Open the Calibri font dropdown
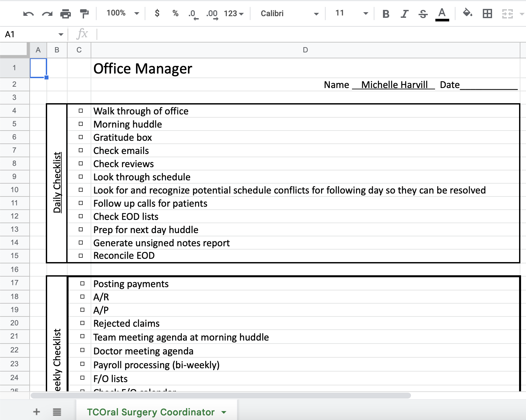The width and height of the screenshot is (526, 420). [290, 14]
